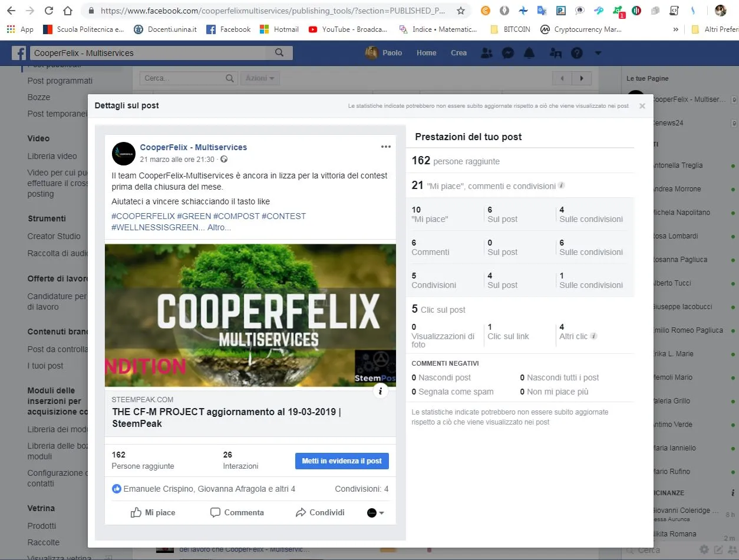The width and height of the screenshot is (739, 560).
Task: Open the CooperFelix Multiservices link preview image
Action: click(x=250, y=315)
